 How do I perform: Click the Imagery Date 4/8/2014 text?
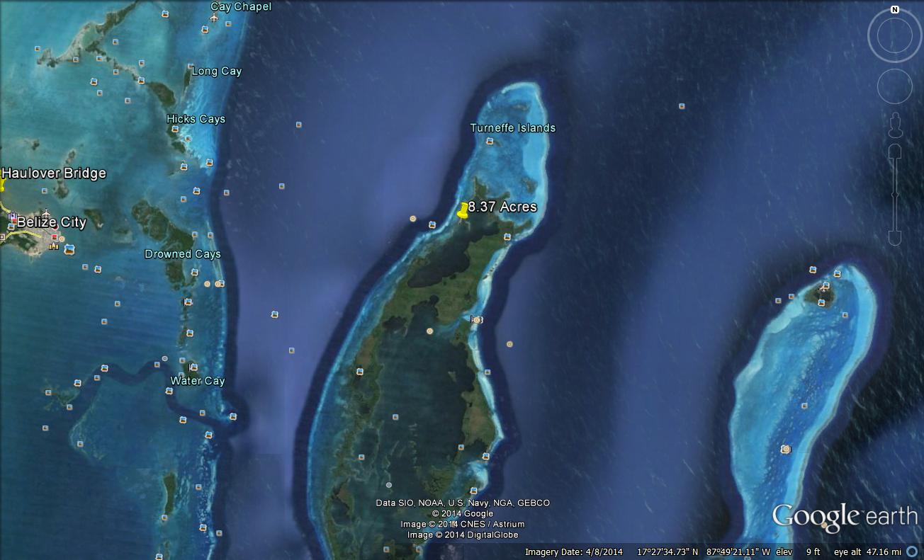[x=573, y=552]
